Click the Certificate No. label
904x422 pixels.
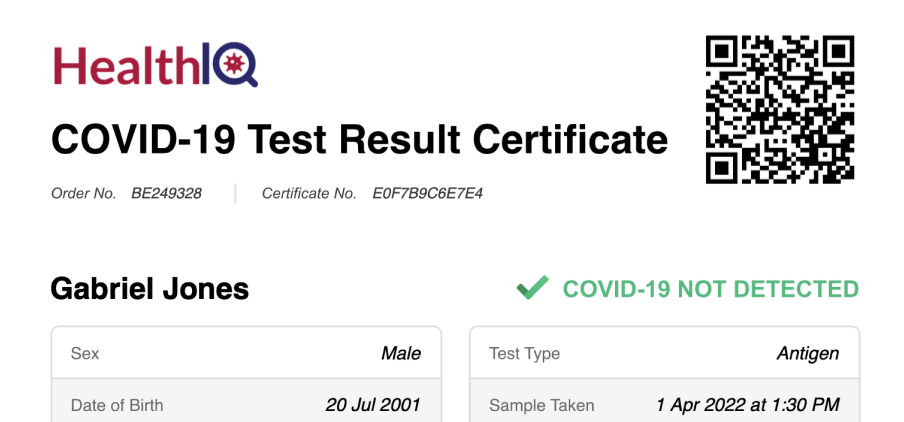point(310,194)
